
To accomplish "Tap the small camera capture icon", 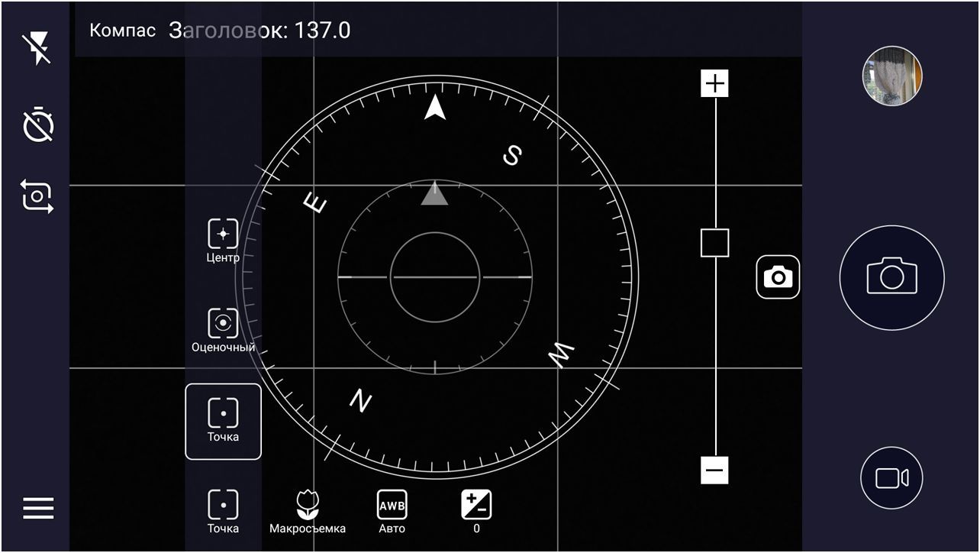I will point(778,276).
